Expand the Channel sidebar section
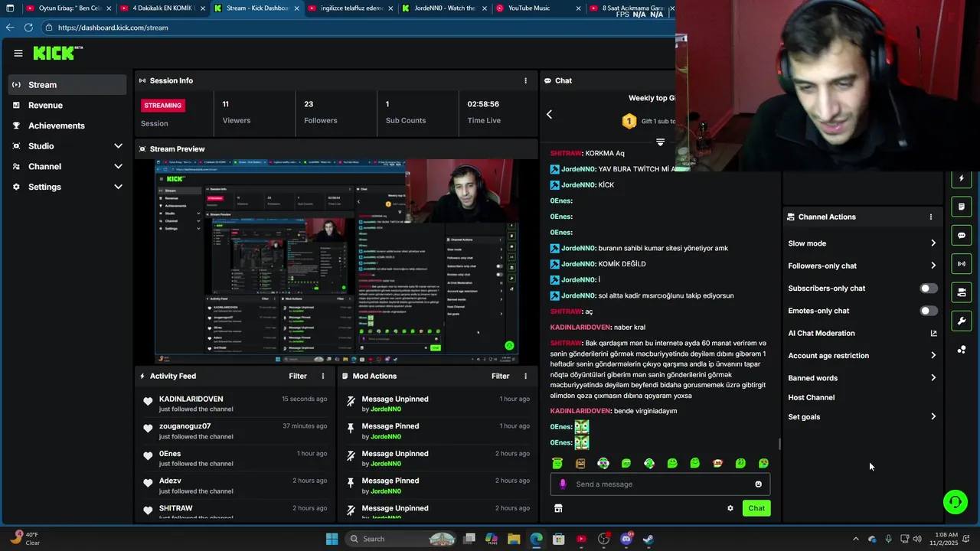 pos(118,167)
